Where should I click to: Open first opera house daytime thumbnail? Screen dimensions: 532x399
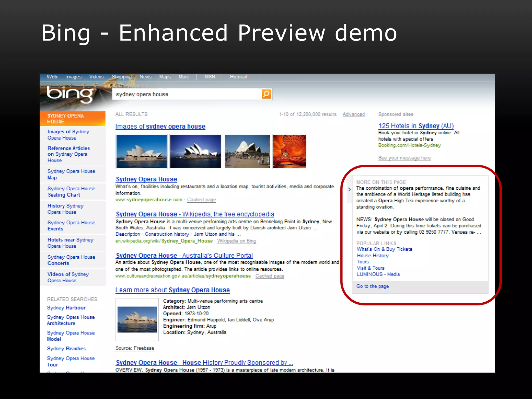[142, 151]
